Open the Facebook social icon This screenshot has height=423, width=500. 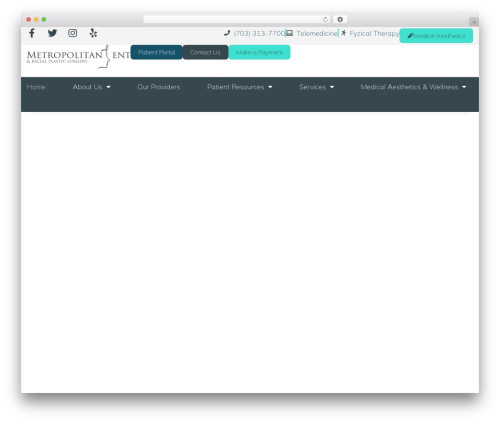[32, 33]
